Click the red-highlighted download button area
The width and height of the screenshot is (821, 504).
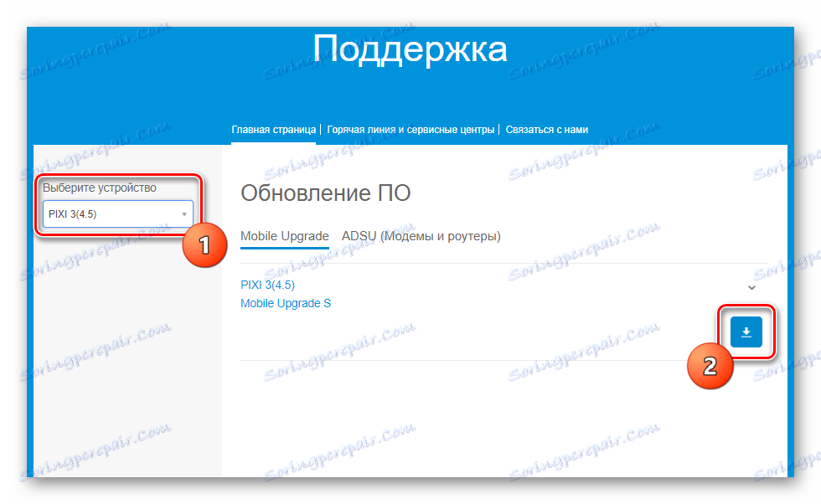click(746, 332)
